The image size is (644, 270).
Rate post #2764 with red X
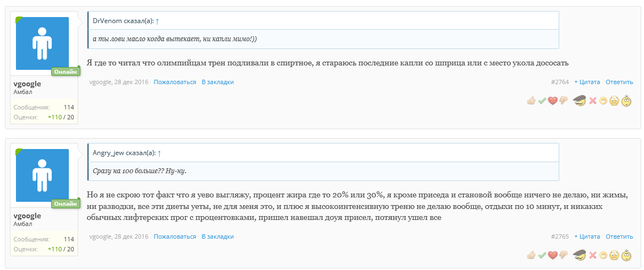pyautogui.click(x=592, y=101)
